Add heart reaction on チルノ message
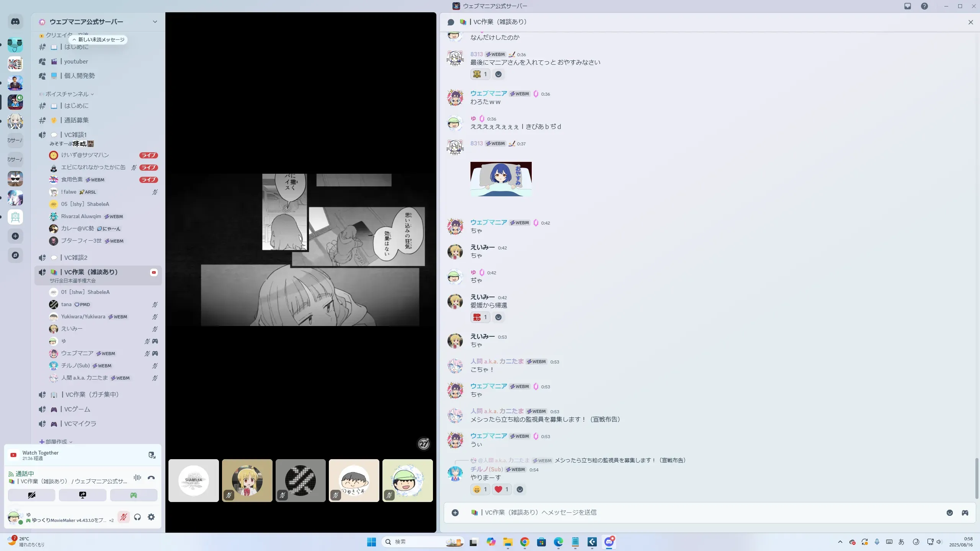The image size is (980, 551). (x=501, y=489)
